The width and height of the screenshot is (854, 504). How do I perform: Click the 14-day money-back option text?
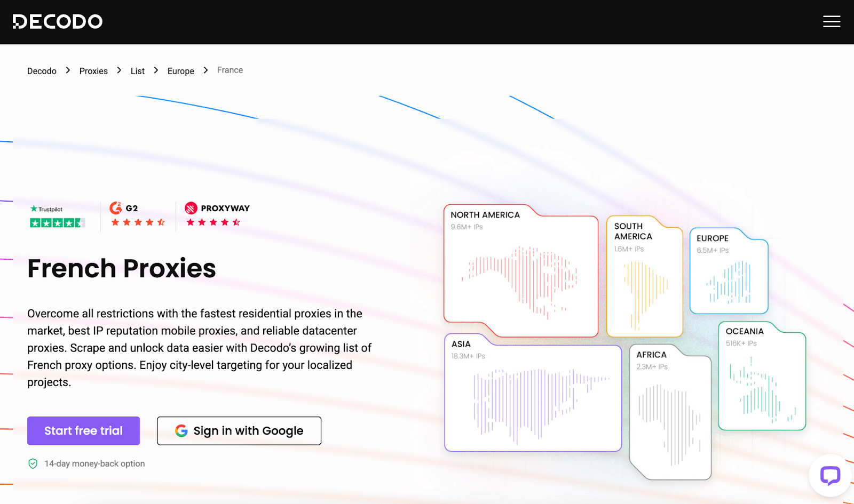point(94,463)
